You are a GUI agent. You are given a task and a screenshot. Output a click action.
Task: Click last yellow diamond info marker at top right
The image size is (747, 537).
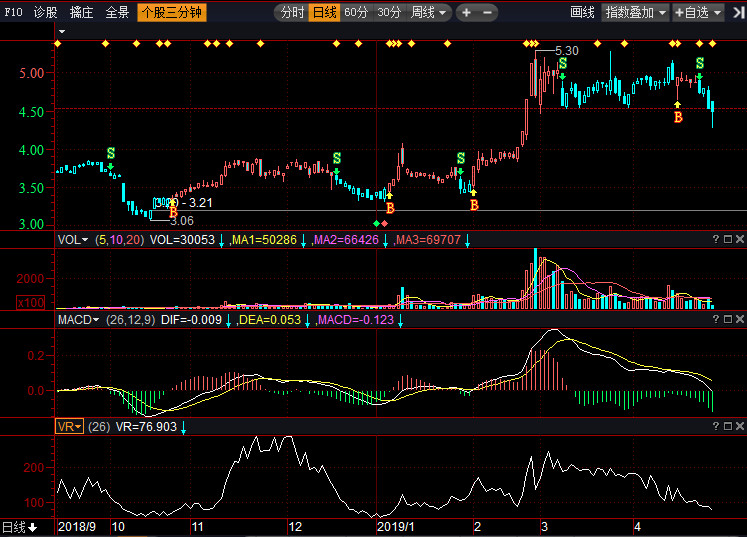click(712, 44)
